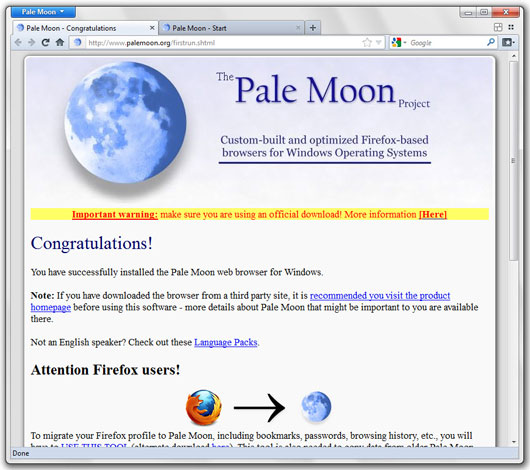Open the Google search engine selector

pos(399,43)
